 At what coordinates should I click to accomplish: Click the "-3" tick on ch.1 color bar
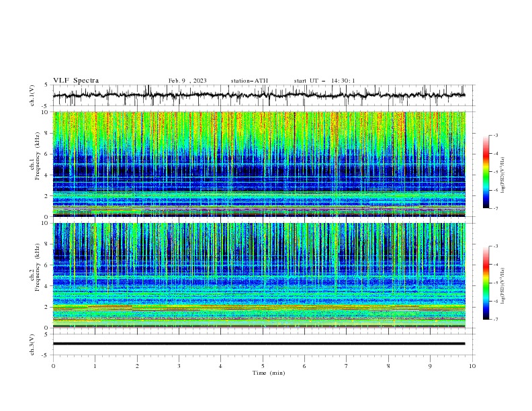(x=496, y=135)
